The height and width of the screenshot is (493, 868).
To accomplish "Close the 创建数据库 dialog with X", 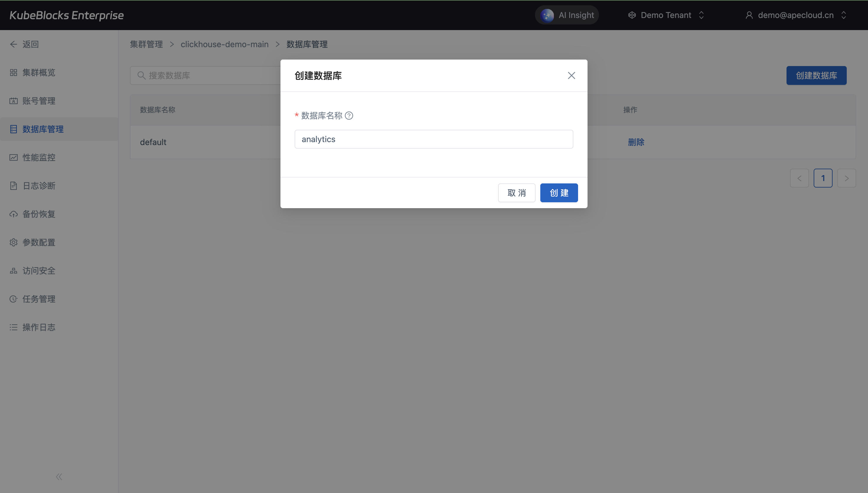I will [x=572, y=75].
